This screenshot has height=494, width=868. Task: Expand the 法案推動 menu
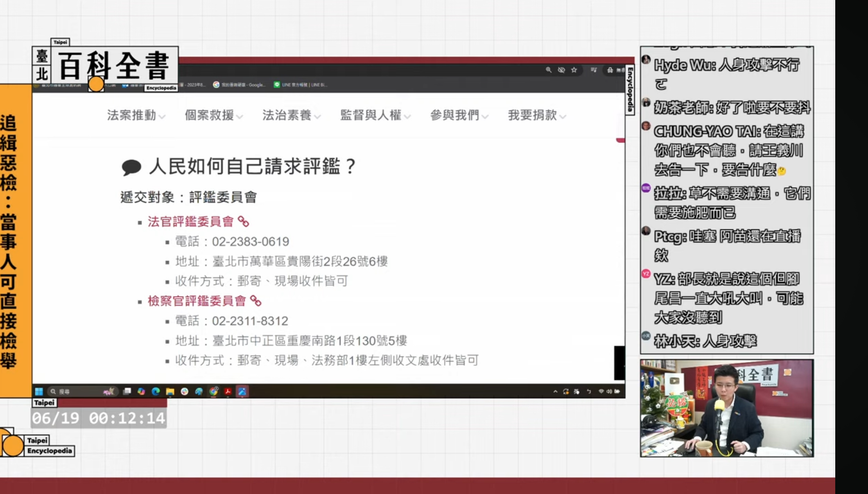point(136,116)
